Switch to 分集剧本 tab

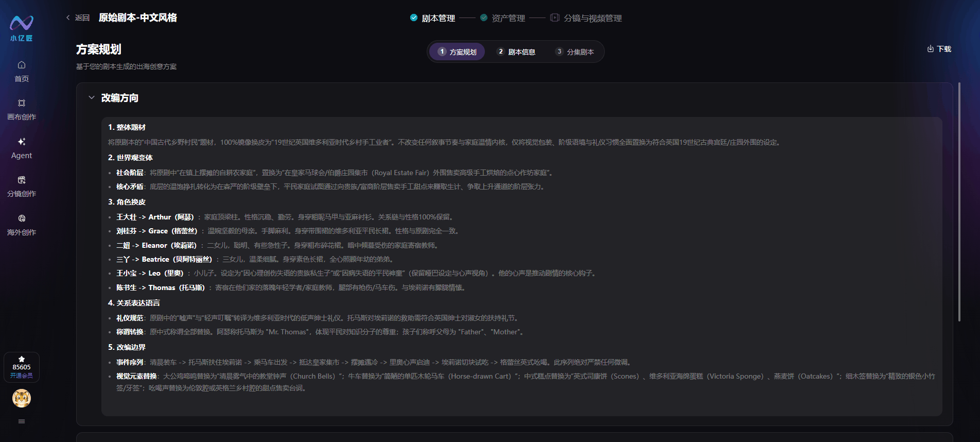[x=575, y=52]
